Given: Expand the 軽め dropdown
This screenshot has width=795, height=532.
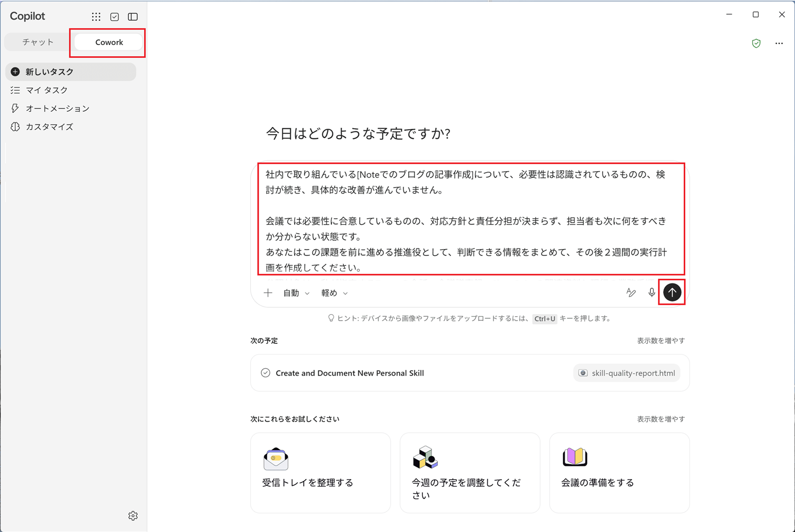Looking at the screenshot, I should (334, 293).
